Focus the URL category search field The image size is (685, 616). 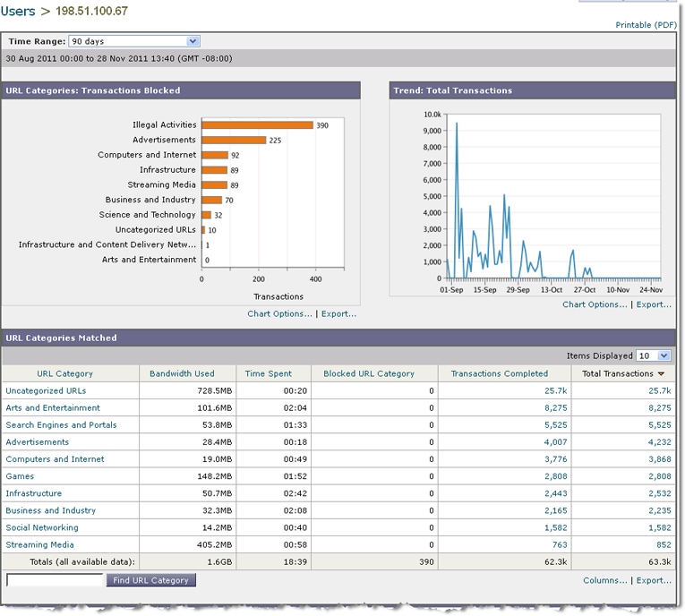point(55,580)
